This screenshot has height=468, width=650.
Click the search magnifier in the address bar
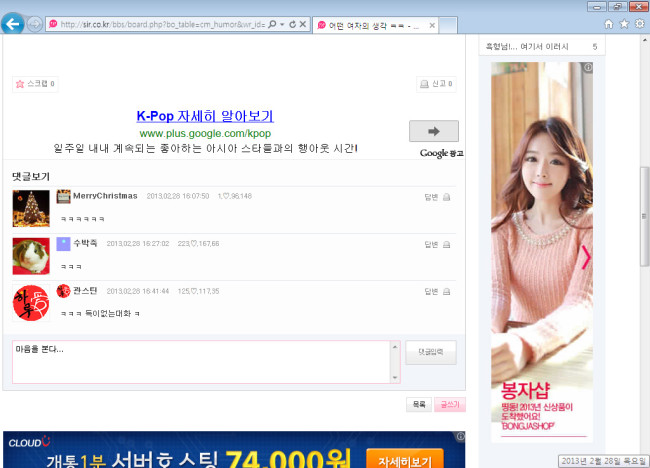(x=271, y=23)
